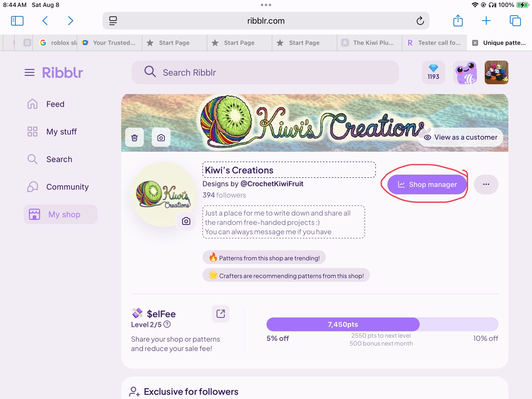
Task: Toggle the Safari sidebar
Action: tap(17, 21)
